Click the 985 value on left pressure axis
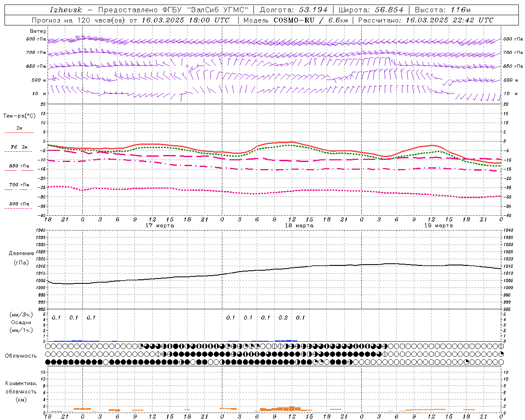 click(x=42, y=309)
